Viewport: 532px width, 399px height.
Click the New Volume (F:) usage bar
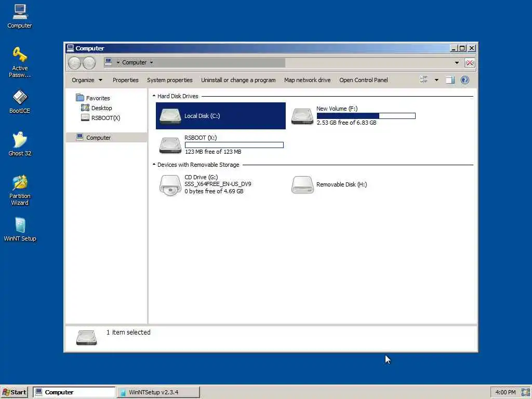click(366, 116)
